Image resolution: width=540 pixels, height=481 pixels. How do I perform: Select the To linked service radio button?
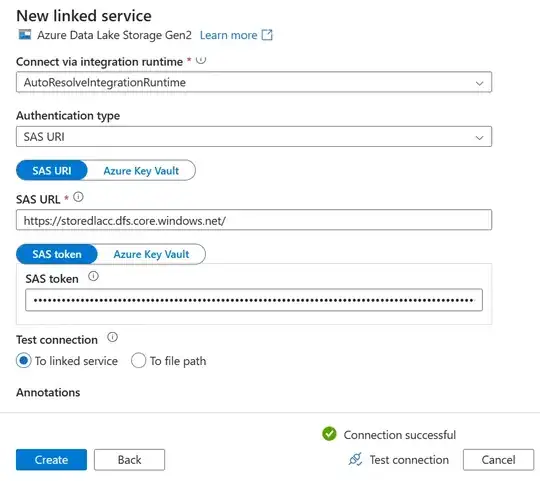(23, 361)
